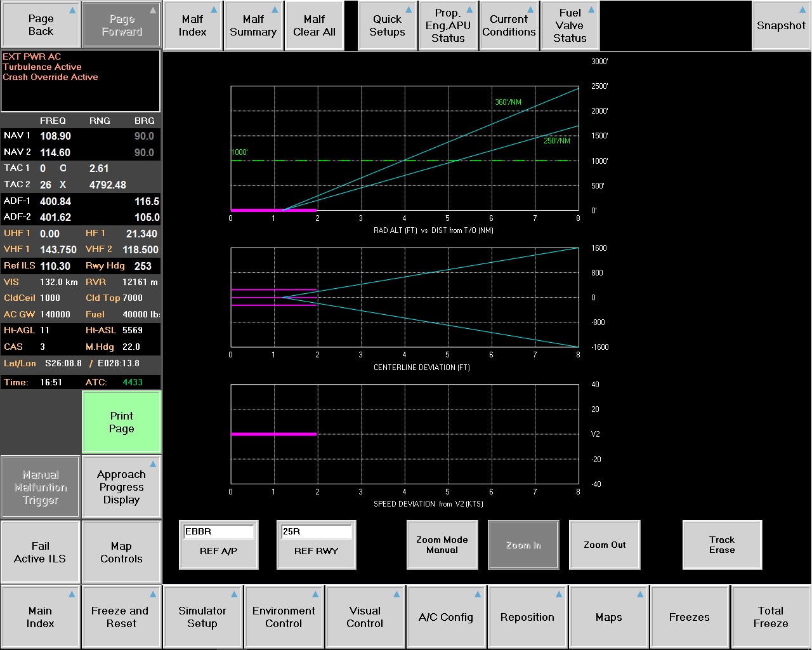
Task: Click the REF A/P button label
Action: click(218, 551)
